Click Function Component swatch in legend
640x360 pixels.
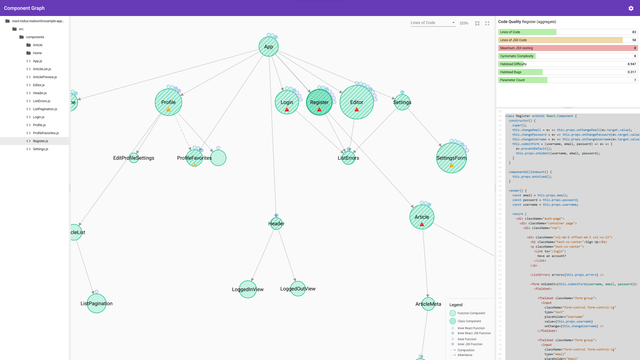click(452, 313)
